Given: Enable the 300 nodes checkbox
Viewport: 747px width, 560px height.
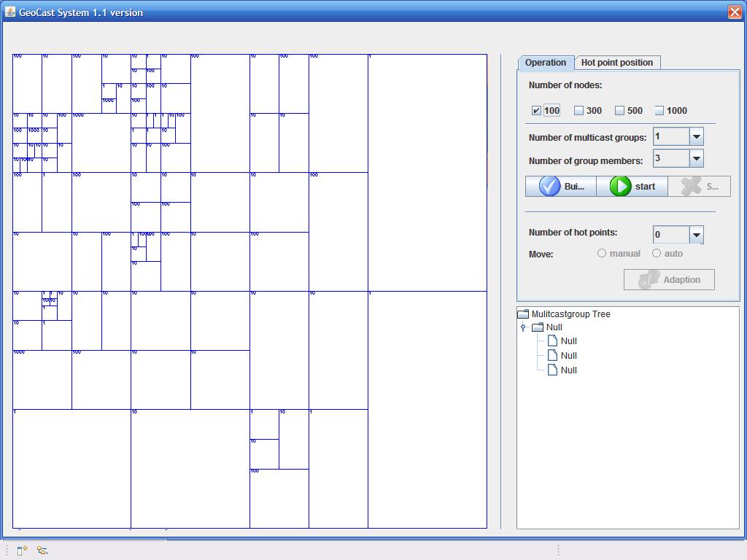Looking at the screenshot, I should pyautogui.click(x=579, y=111).
